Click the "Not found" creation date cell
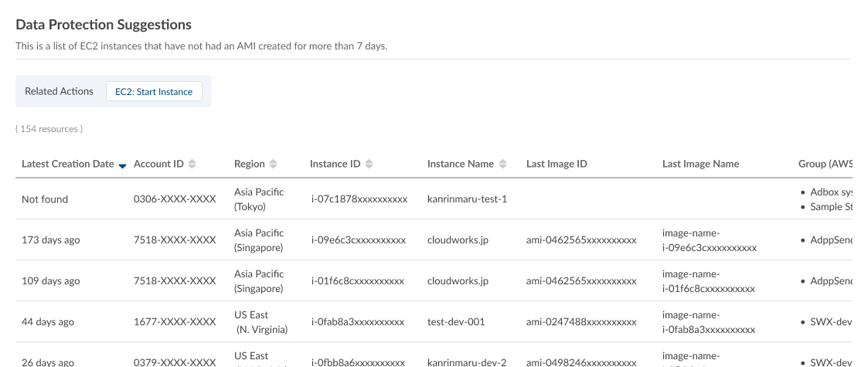The width and height of the screenshot is (868, 367). pyautogui.click(x=45, y=199)
